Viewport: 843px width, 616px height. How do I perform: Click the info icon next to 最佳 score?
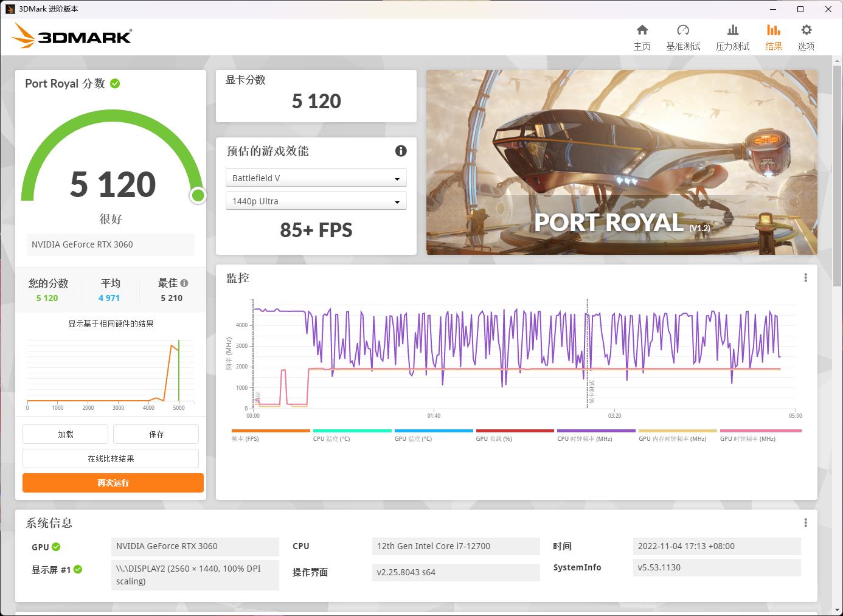[x=186, y=282]
